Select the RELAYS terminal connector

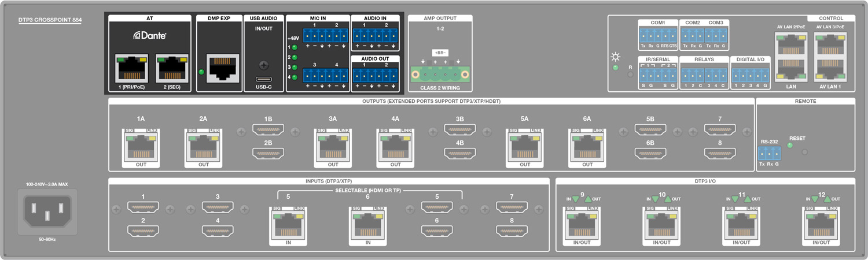click(x=703, y=75)
